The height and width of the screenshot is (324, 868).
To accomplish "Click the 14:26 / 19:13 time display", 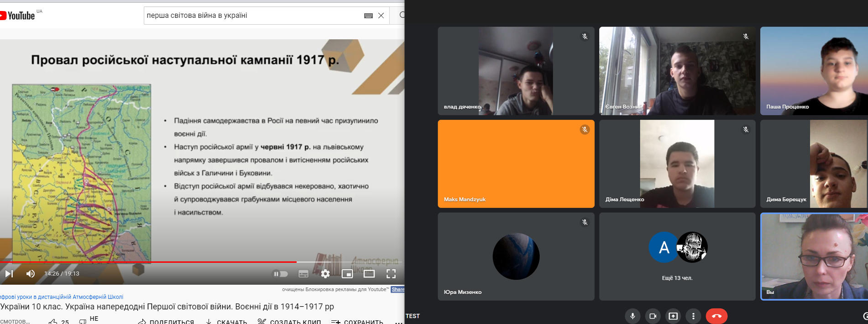I will (62, 274).
